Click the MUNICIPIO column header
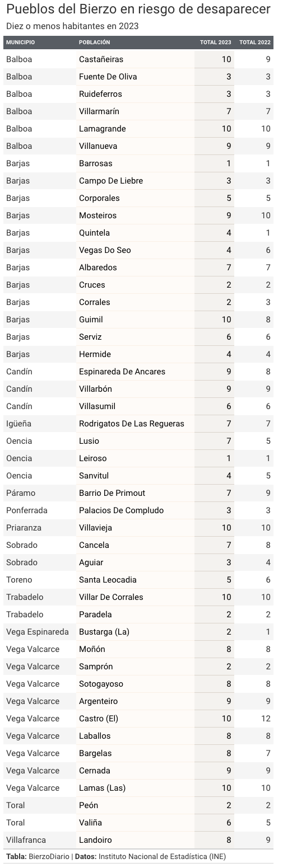The image size is (283, 868). (21, 43)
